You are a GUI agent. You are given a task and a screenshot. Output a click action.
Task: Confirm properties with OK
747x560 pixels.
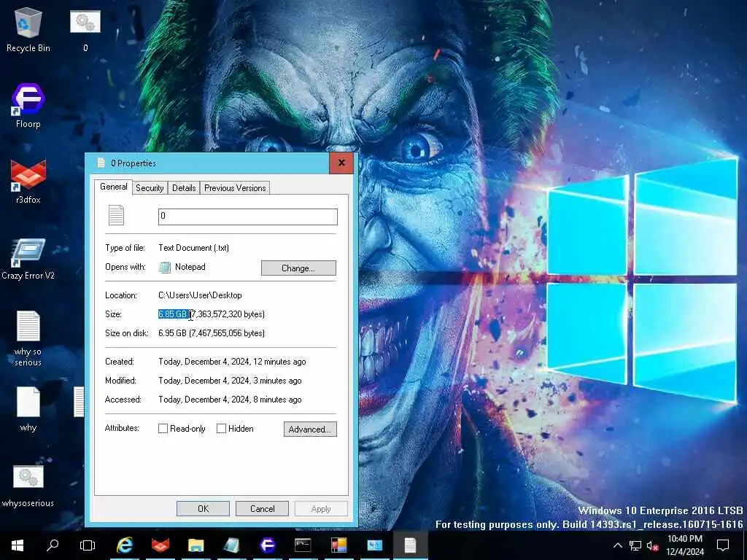point(203,508)
